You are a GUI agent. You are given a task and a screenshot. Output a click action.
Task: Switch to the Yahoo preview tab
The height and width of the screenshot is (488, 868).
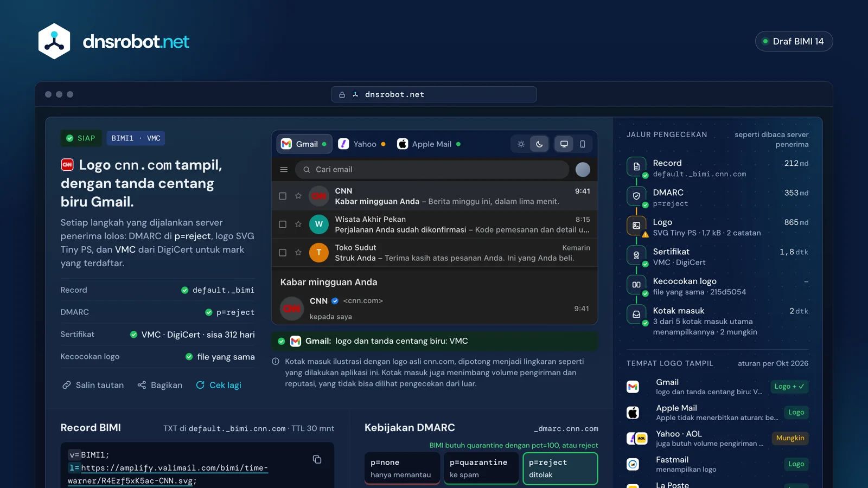(x=362, y=144)
